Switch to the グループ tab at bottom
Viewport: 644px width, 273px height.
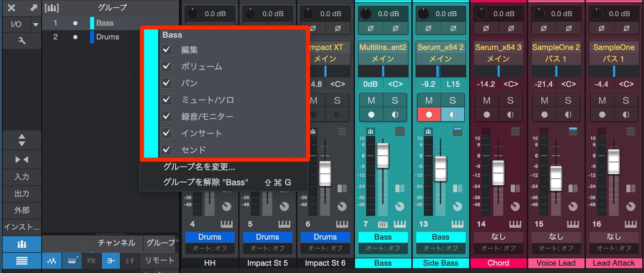click(161, 243)
